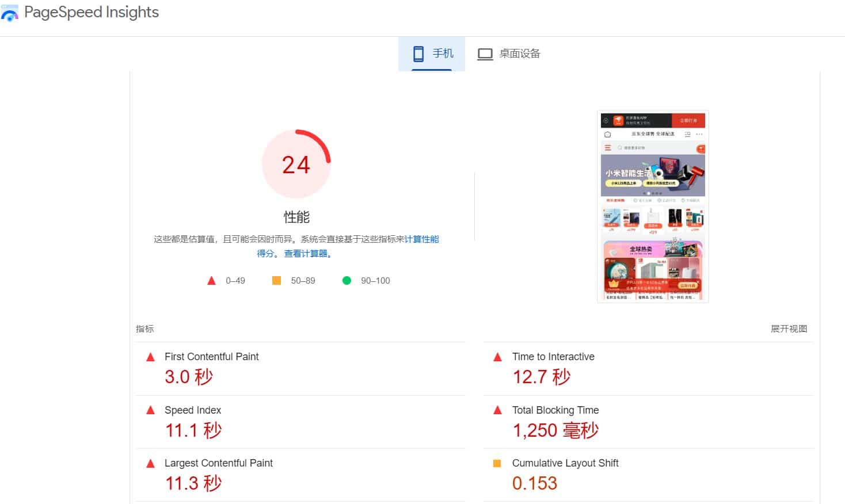Click red triangle beside Total Blocking Time
845x504 pixels.
coord(498,410)
